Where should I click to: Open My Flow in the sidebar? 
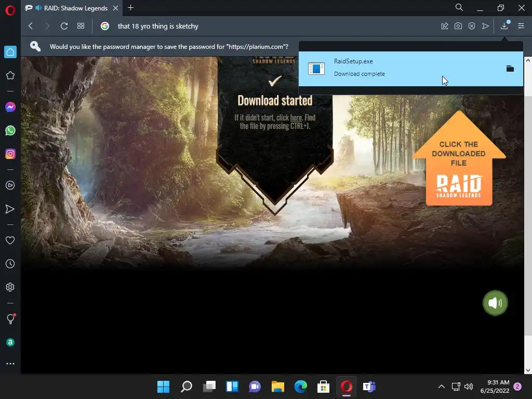pos(10,209)
